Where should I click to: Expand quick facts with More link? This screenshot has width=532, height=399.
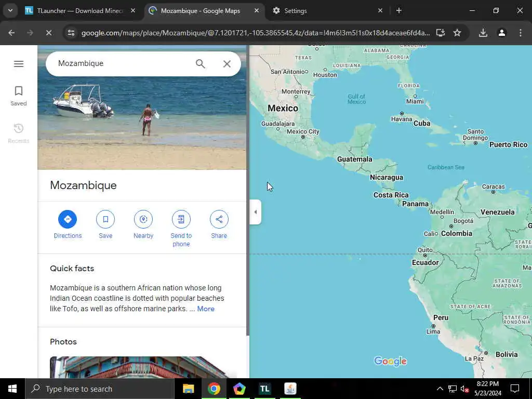[x=206, y=309]
